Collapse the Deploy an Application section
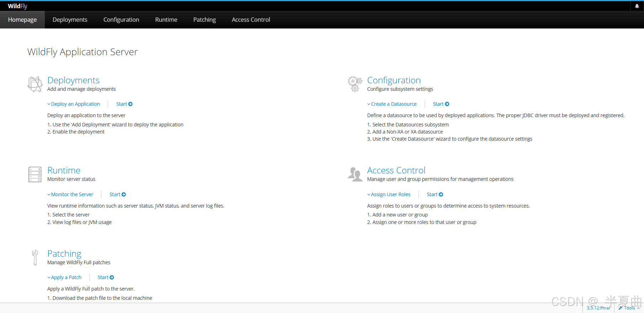 [74, 104]
